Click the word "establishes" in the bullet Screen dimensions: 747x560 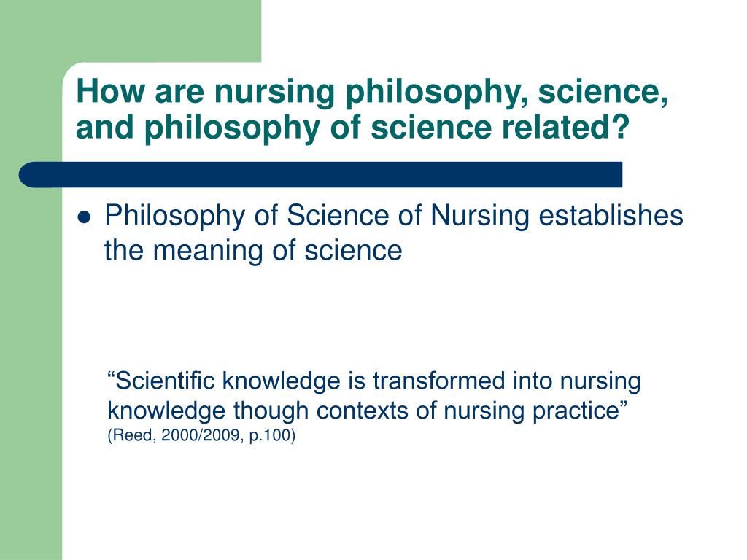[611, 215]
